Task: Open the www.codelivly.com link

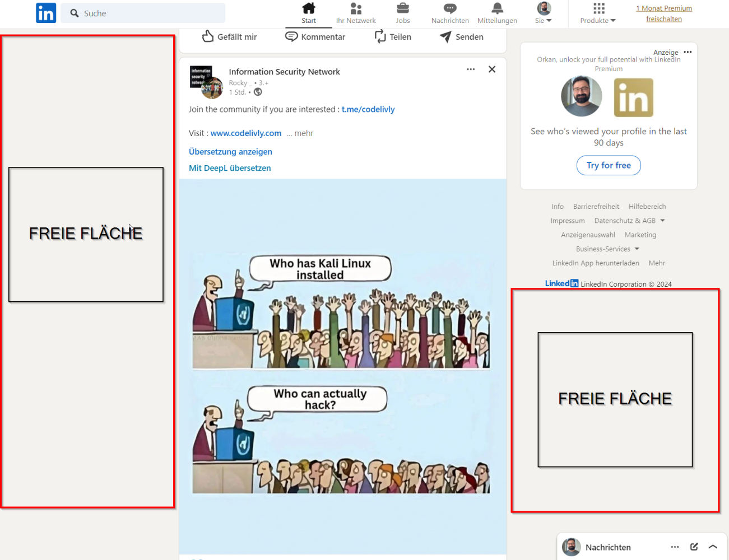Action: 246,133
